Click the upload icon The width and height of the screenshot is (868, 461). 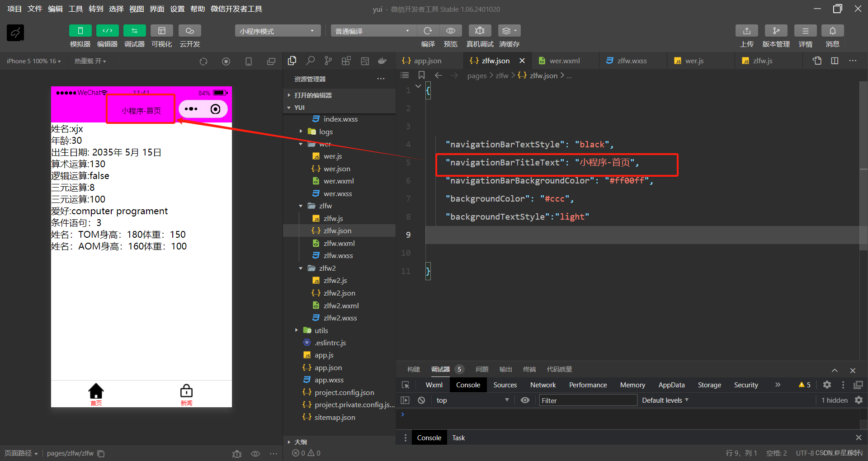pyautogui.click(x=747, y=31)
